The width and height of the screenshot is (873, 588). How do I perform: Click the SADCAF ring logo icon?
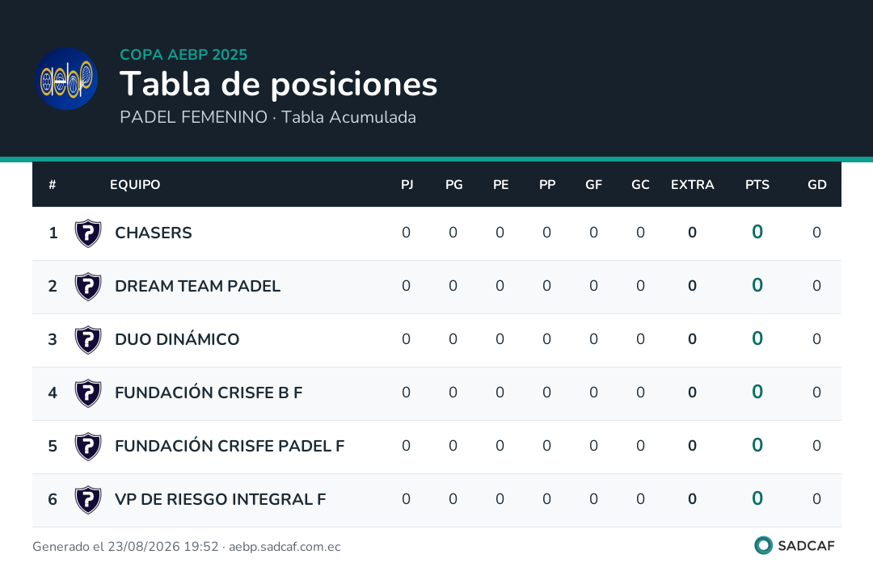coord(763,545)
